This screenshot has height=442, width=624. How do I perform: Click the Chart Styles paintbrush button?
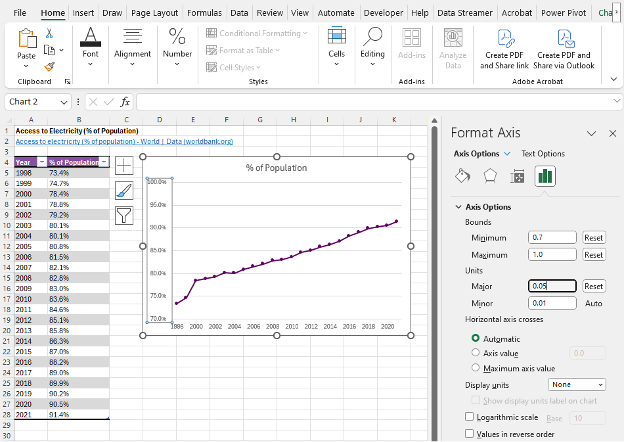coord(124,191)
